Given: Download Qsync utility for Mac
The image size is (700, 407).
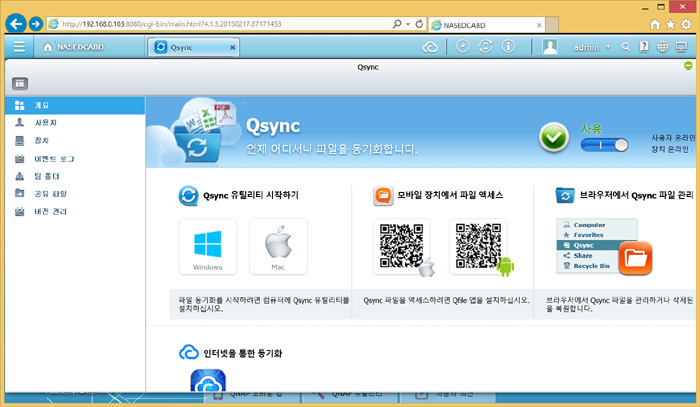Looking at the screenshot, I should coord(278,247).
